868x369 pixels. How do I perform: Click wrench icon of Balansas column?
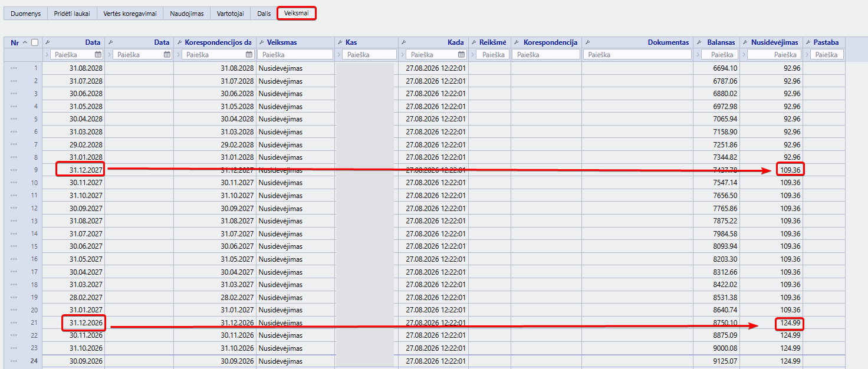pyautogui.click(x=699, y=42)
